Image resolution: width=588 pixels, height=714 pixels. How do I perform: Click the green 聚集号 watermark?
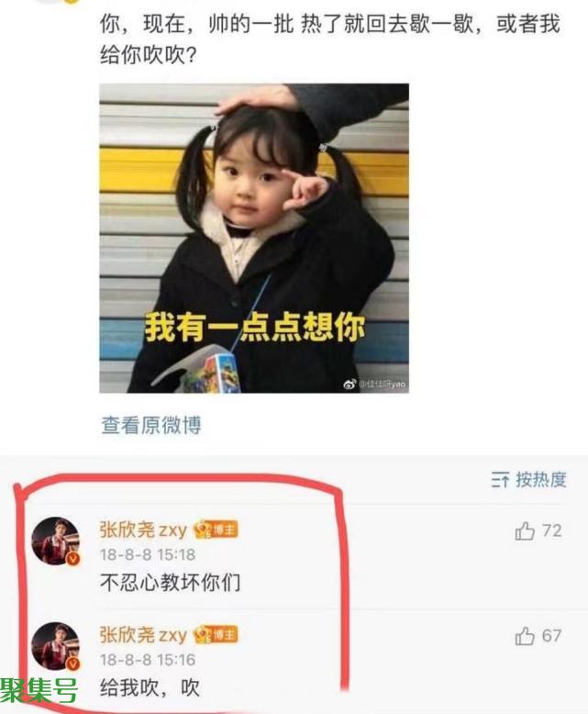39,691
